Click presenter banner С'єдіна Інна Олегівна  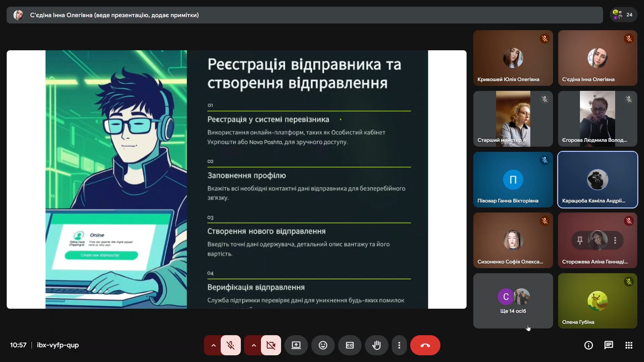114,15
